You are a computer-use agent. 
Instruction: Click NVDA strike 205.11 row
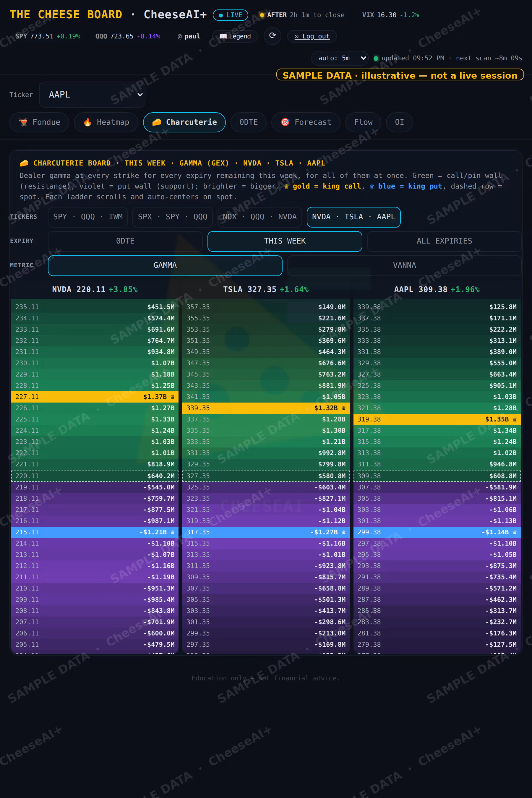[x=95, y=645]
